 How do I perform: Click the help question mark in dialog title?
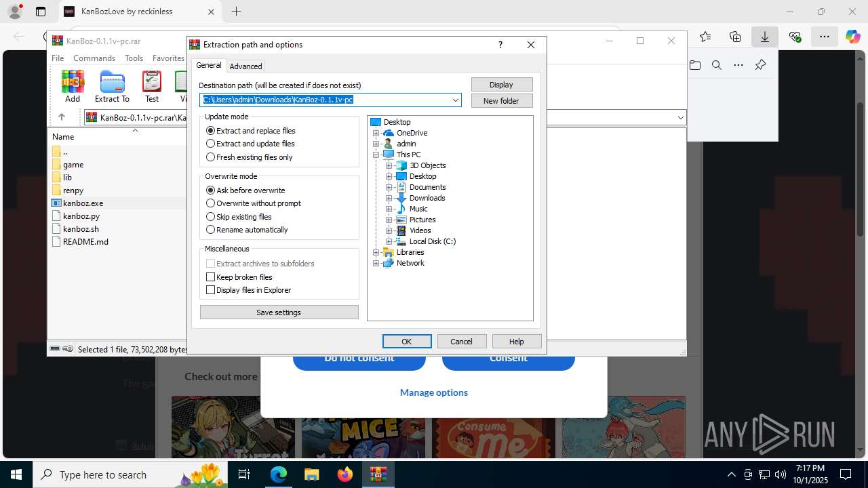(500, 45)
